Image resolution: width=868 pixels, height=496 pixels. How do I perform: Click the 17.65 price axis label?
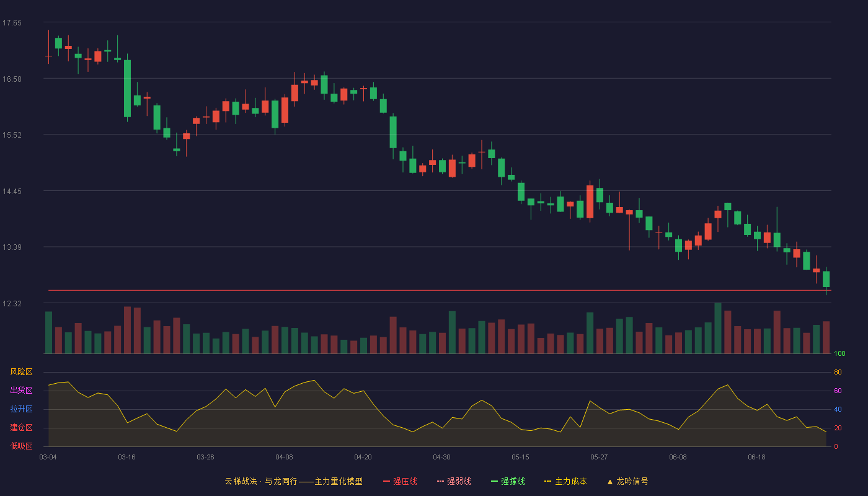(x=12, y=23)
